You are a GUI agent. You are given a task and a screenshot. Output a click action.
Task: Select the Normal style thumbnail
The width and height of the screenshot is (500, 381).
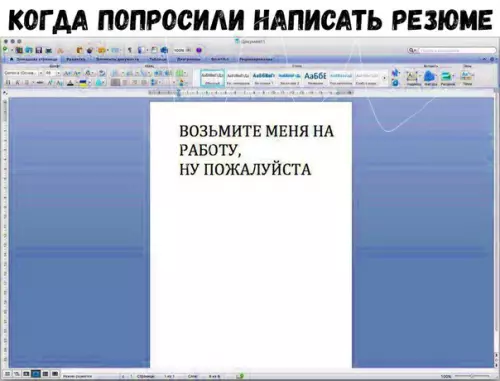[212, 78]
